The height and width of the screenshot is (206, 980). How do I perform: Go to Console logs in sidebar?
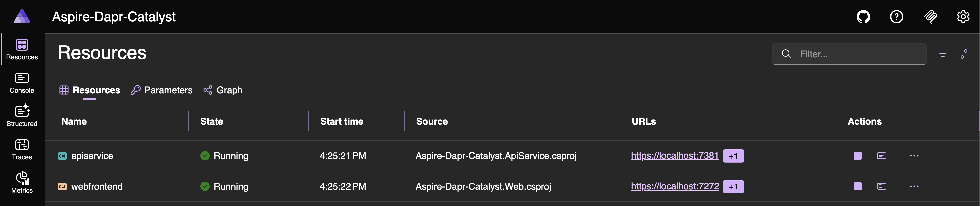pyautogui.click(x=22, y=83)
